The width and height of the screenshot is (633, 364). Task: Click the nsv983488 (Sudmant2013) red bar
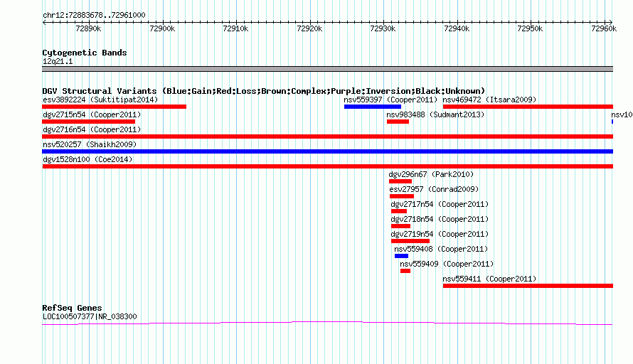tap(398, 122)
